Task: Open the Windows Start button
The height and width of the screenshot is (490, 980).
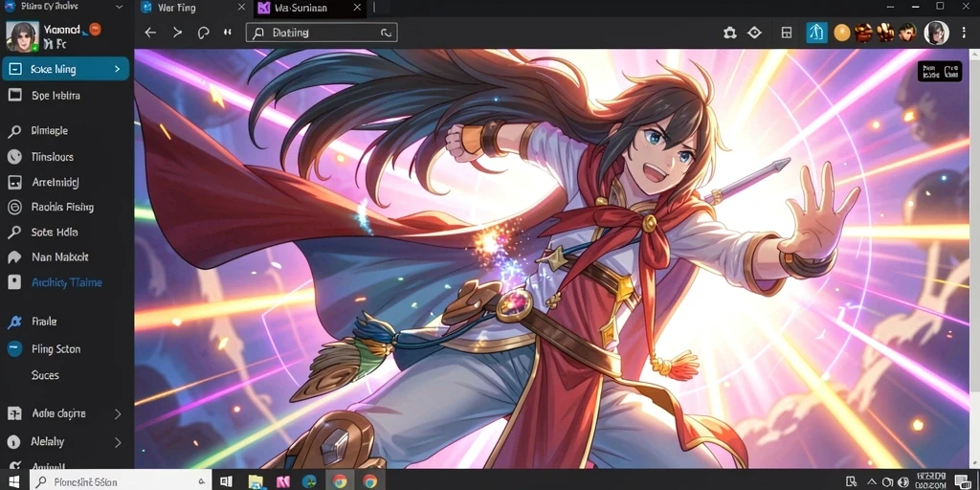Action: click(x=13, y=481)
